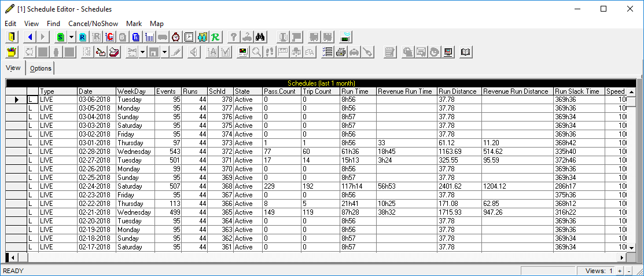This screenshot has height=276, width=644.
Task: Click the radio transmitter device icon
Action: pyautogui.click(x=345, y=37)
